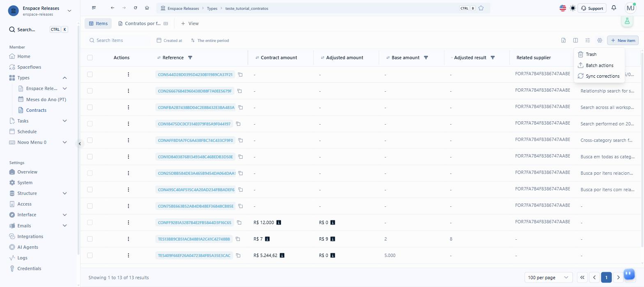Viewport: 644px width, 287px height.
Task: Open Support button in the header
Action: point(592,8)
